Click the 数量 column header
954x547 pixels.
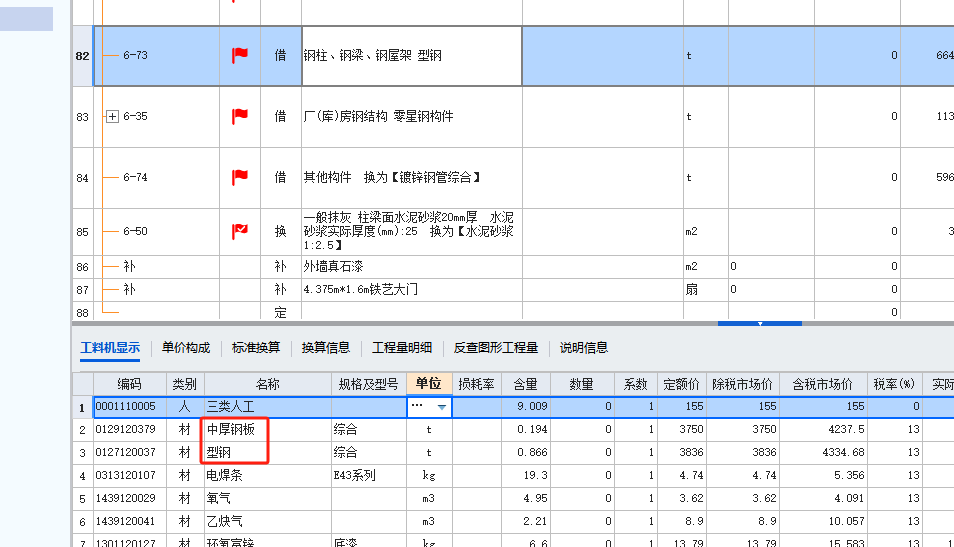pos(582,384)
